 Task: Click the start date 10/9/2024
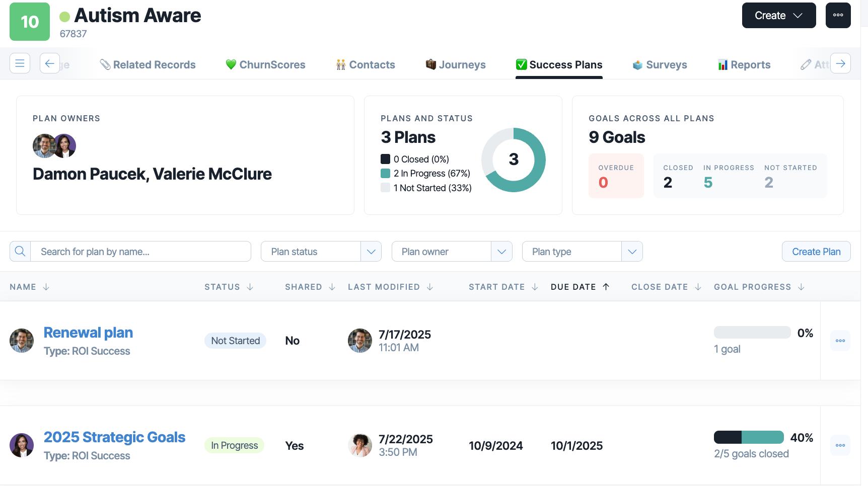tap(496, 445)
